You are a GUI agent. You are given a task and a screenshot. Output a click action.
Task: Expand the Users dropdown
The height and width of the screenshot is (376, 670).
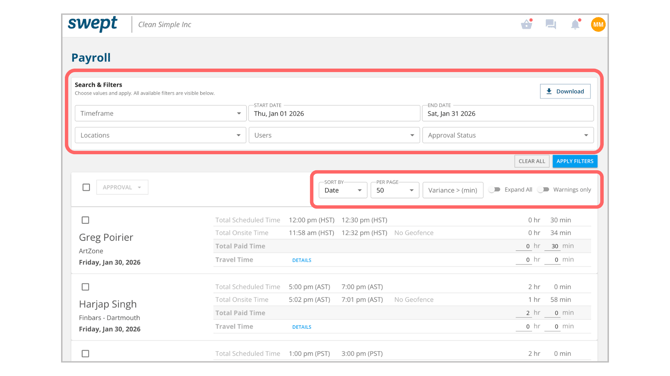(334, 135)
